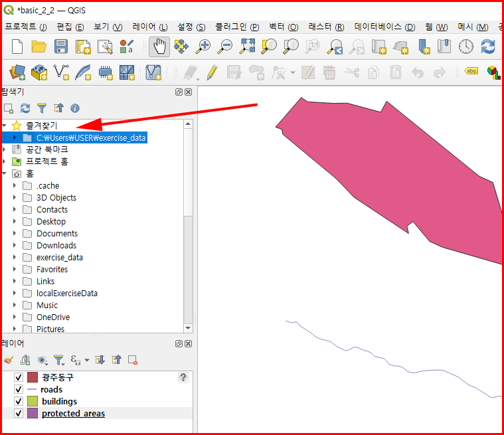Select the protected_areas layer name

point(73,414)
